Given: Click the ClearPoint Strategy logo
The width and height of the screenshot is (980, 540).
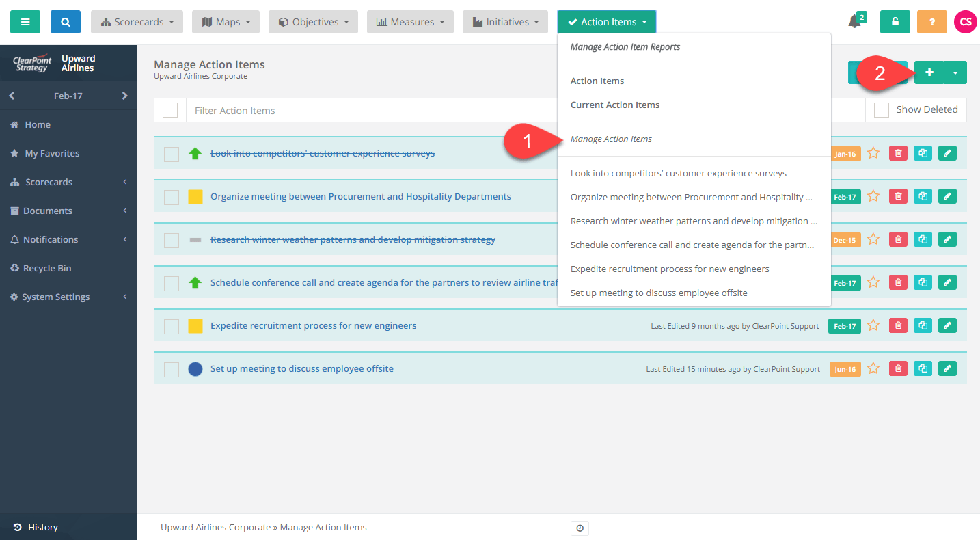Looking at the screenshot, I should (31, 64).
